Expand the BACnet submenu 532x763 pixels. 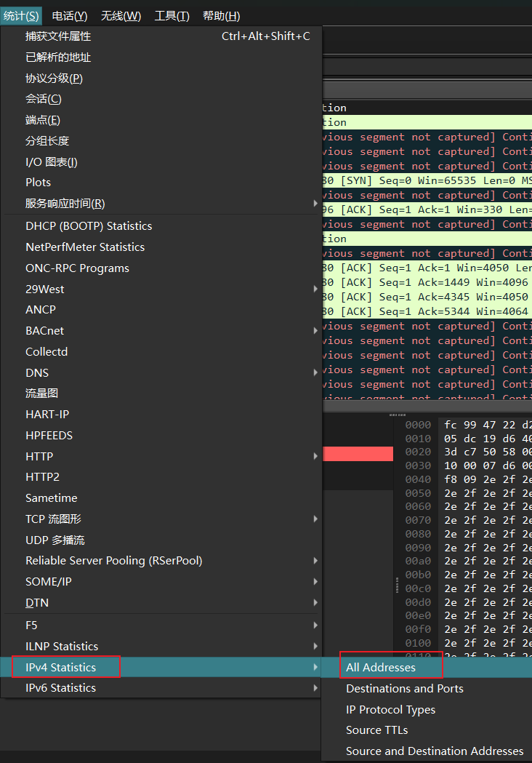coord(161,331)
